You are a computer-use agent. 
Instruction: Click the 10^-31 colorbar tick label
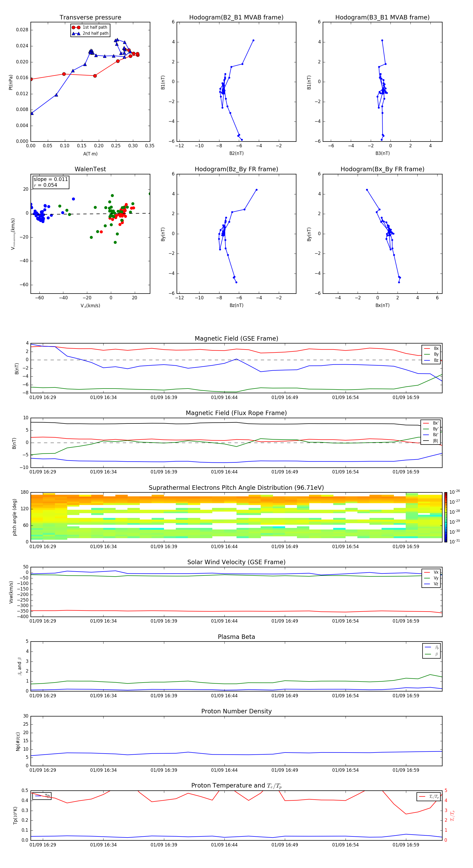[x=455, y=542]
